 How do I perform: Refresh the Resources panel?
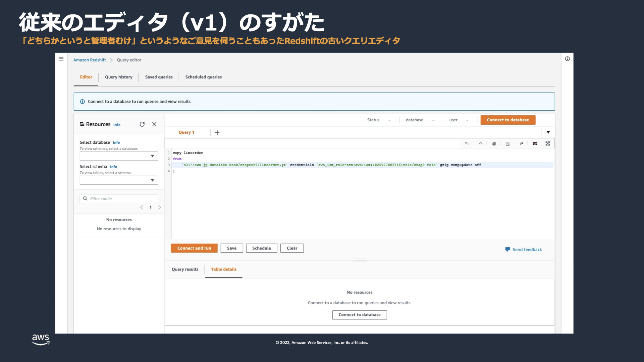142,124
